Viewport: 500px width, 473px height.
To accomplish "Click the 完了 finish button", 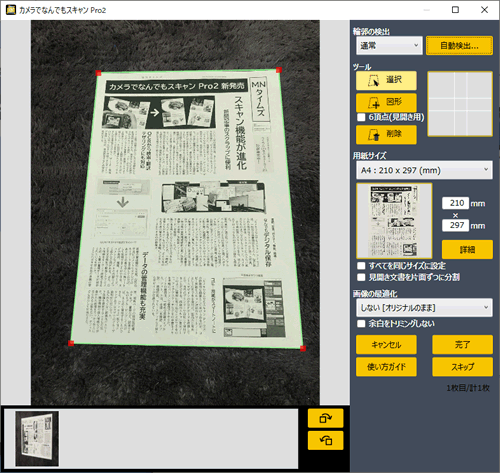I will tap(462, 344).
